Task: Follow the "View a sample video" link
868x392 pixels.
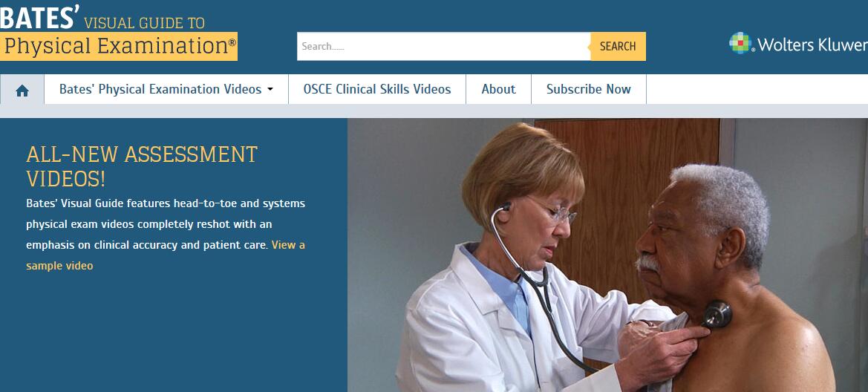Action: (166, 255)
